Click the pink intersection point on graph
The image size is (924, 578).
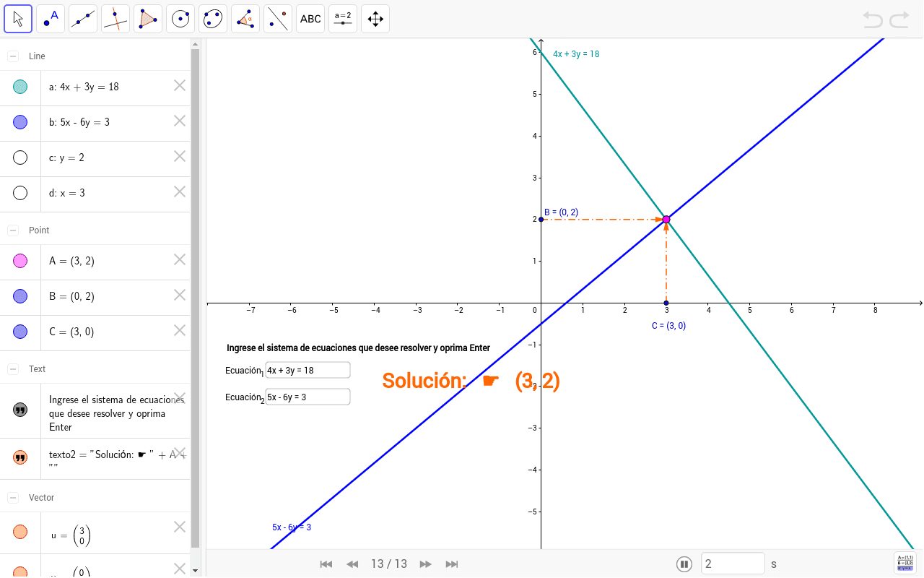[666, 219]
